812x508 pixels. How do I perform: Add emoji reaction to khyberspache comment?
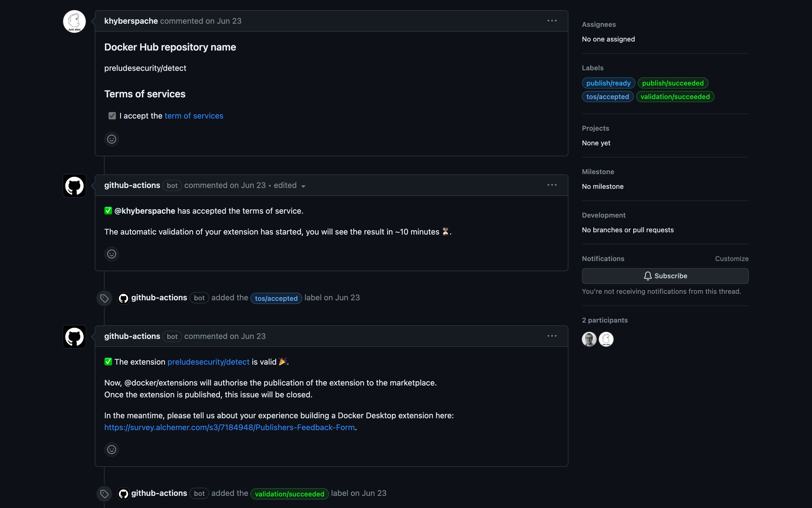coord(112,139)
